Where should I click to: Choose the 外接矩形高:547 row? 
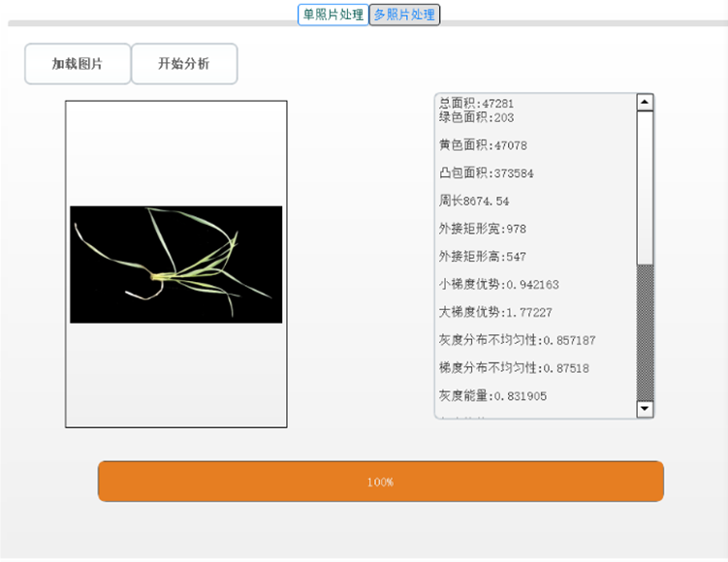click(x=483, y=258)
